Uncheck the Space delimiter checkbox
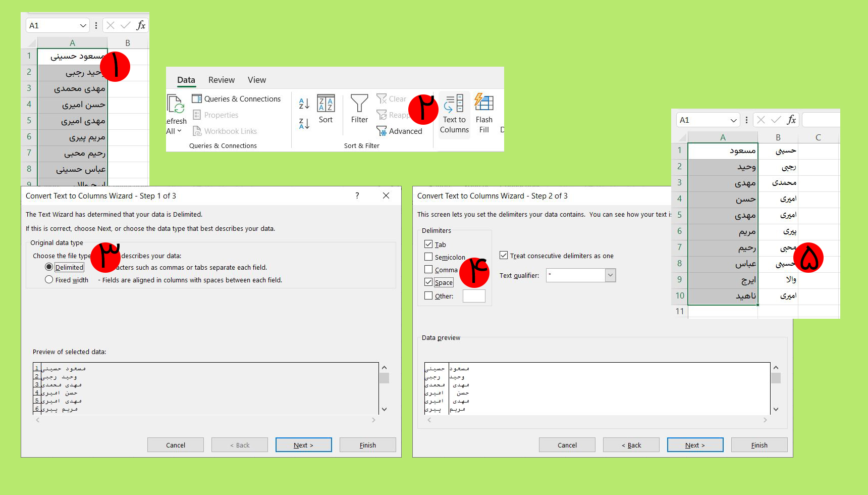This screenshot has width=868, height=495. 428,282
